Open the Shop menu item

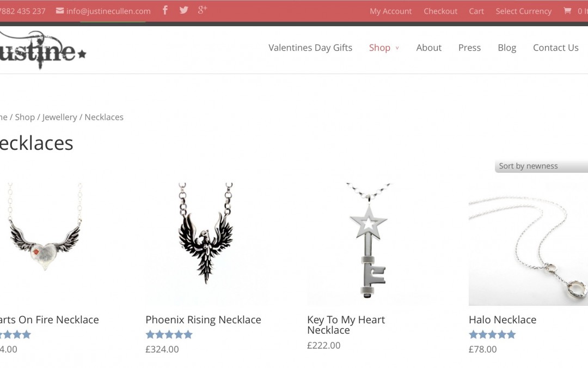tap(379, 47)
